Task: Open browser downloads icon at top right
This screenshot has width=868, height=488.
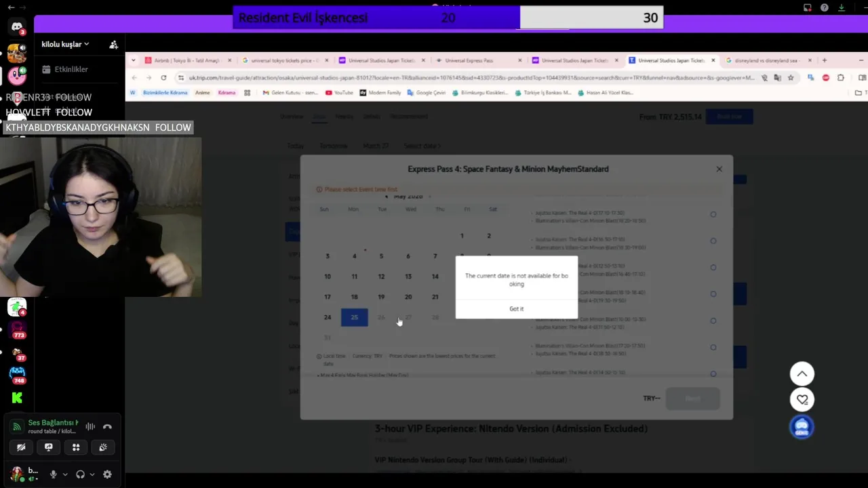Action: coord(842,7)
